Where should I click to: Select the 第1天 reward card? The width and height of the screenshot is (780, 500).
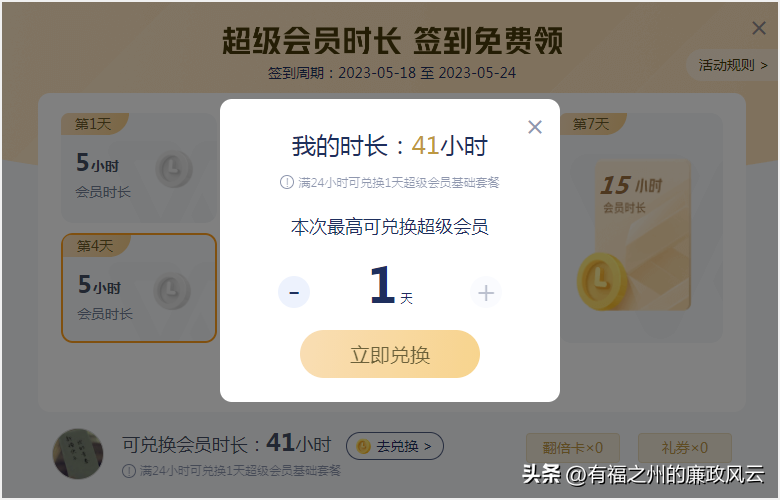click(138, 168)
